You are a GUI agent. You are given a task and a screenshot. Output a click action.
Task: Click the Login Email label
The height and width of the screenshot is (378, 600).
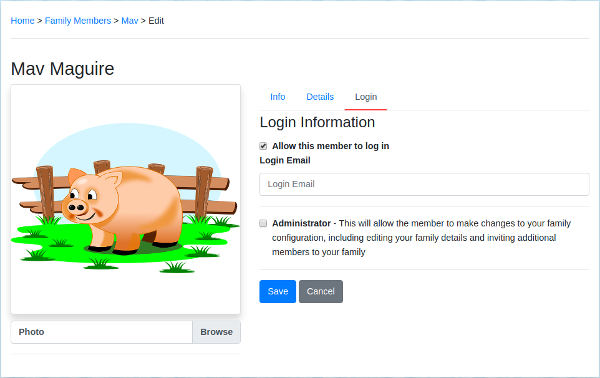(285, 160)
